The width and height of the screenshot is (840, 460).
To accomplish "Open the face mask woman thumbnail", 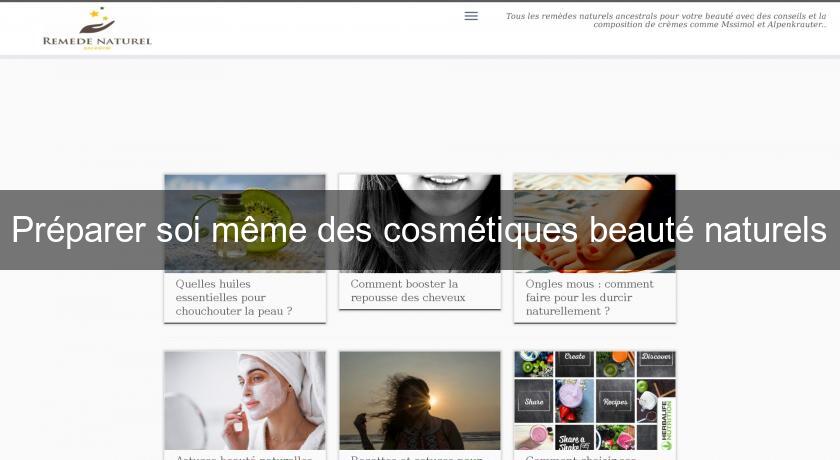I will tap(245, 401).
